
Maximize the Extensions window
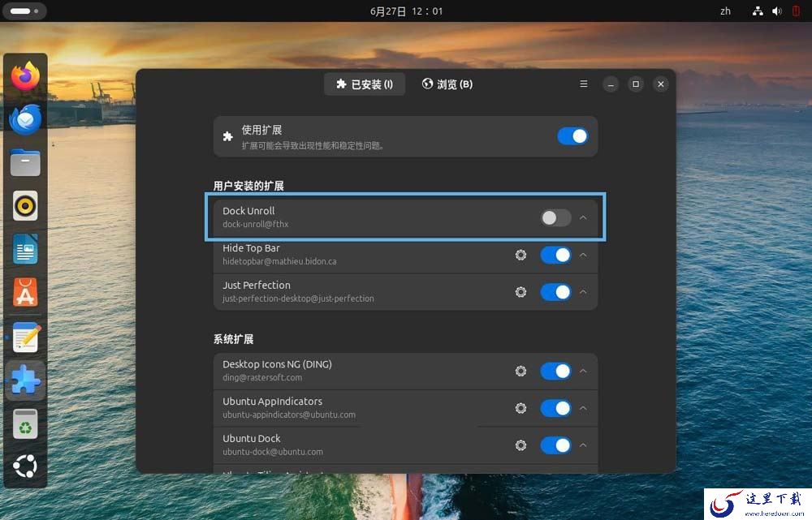(x=636, y=84)
